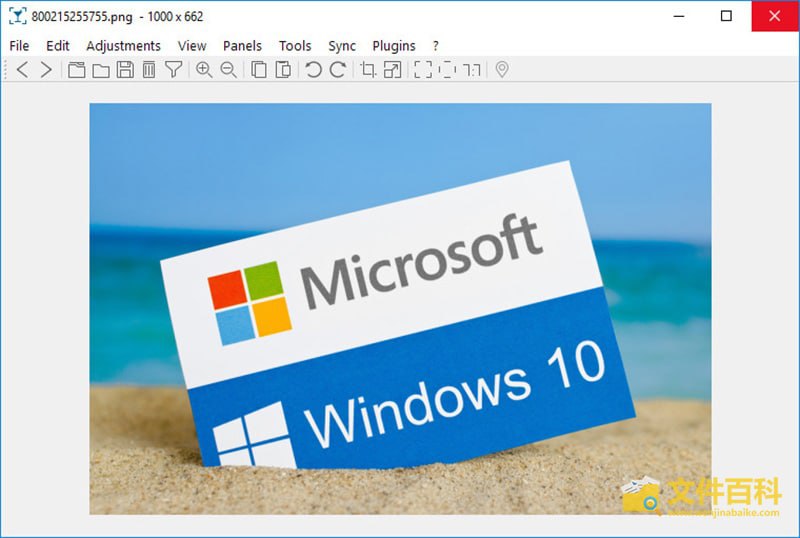
Task: Maximize the viewer window
Action: pos(726,16)
